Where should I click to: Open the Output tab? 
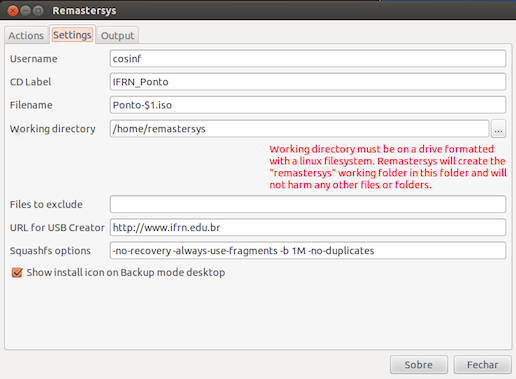pos(117,35)
